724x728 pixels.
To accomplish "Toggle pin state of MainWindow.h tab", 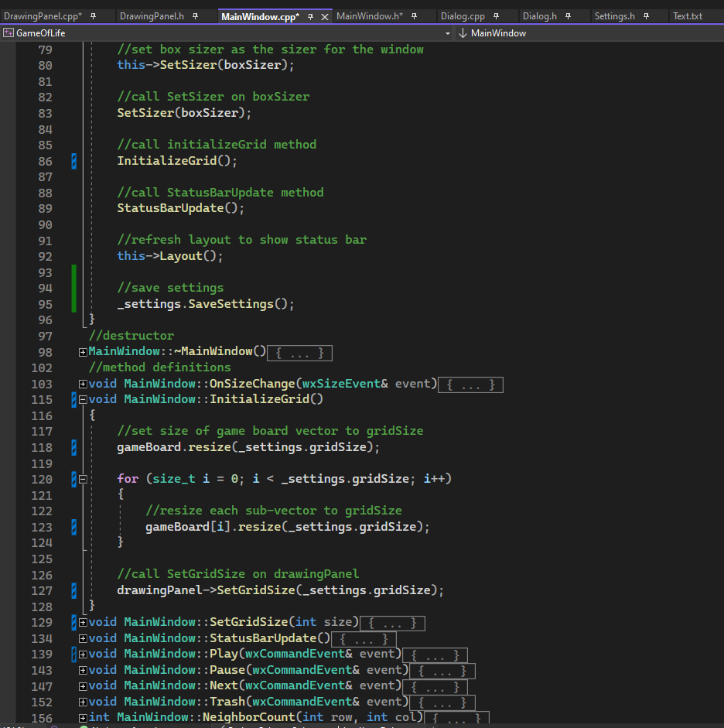I will 415,16.
